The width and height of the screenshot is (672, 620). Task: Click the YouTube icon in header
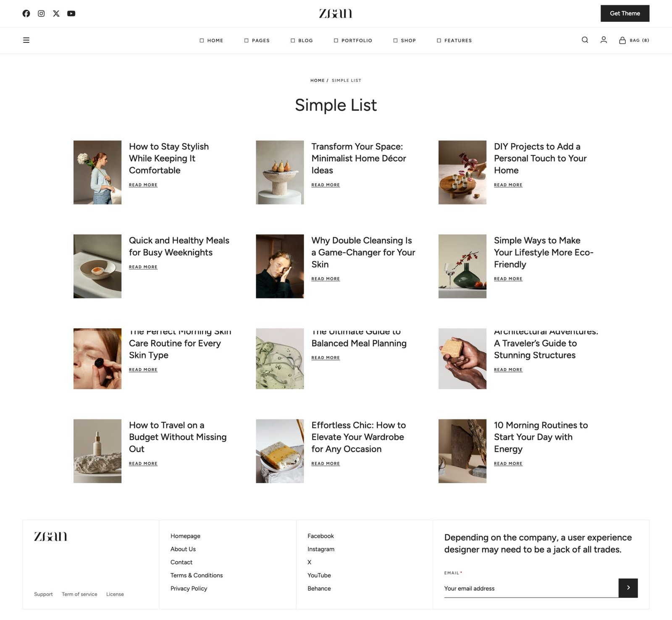71,13
